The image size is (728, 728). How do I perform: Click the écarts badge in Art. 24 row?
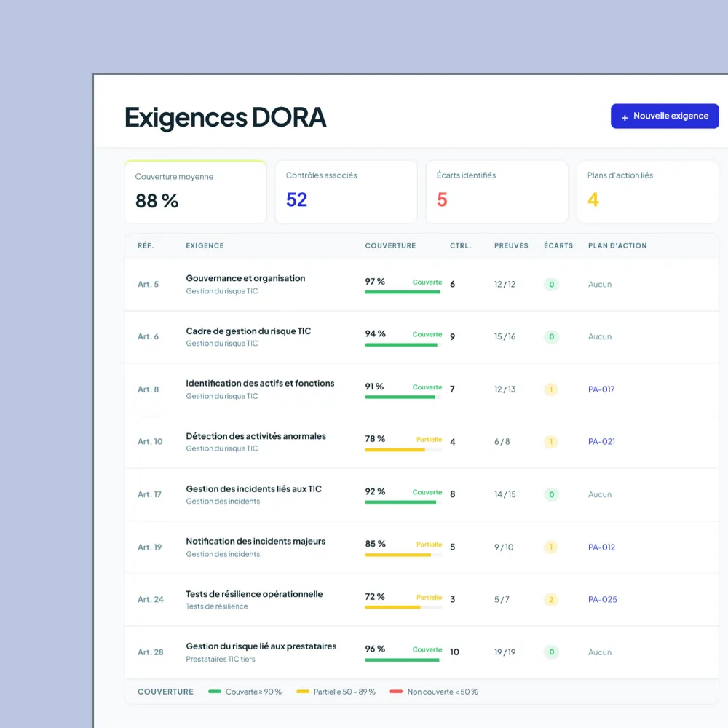click(x=551, y=599)
